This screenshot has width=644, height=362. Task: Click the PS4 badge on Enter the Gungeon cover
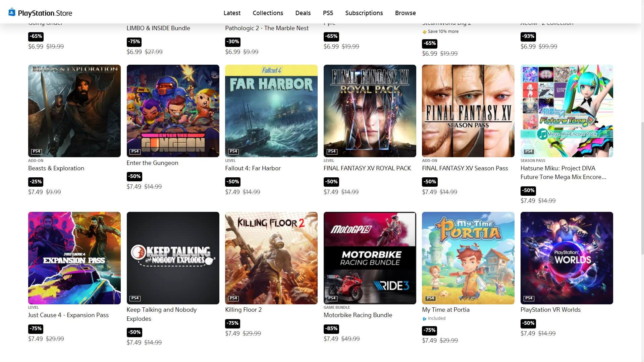[x=135, y=152]
